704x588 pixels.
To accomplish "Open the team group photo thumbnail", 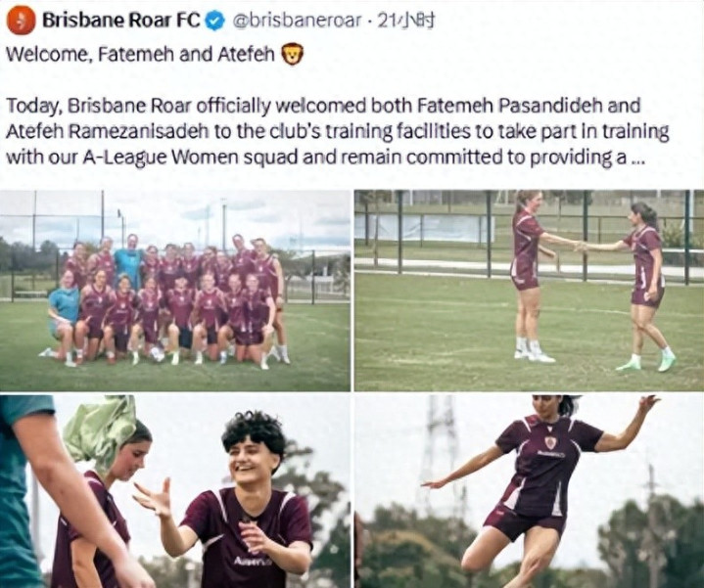I will tap(175, 291).
